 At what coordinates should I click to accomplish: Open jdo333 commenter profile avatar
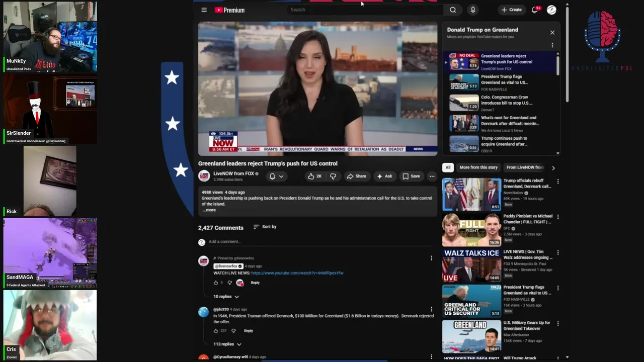click(203, 312)
